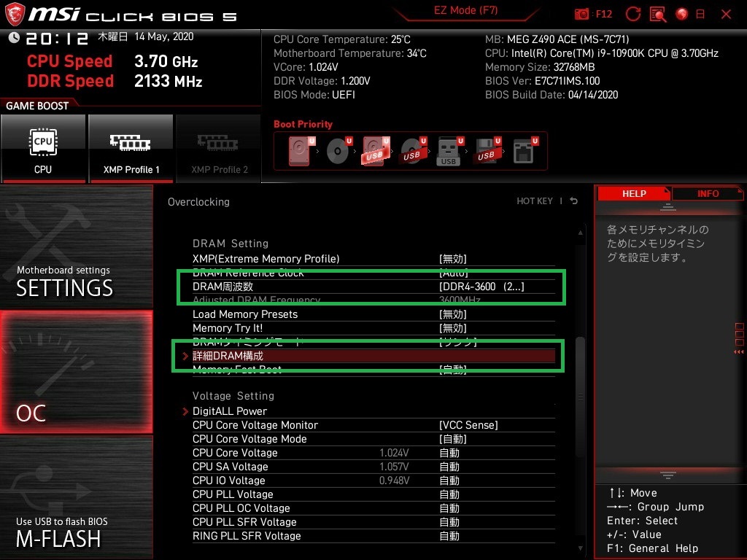This screenshot has width=747, height=560.
Task: Click the DRAM Setting section header
Action: pos(231,244)
